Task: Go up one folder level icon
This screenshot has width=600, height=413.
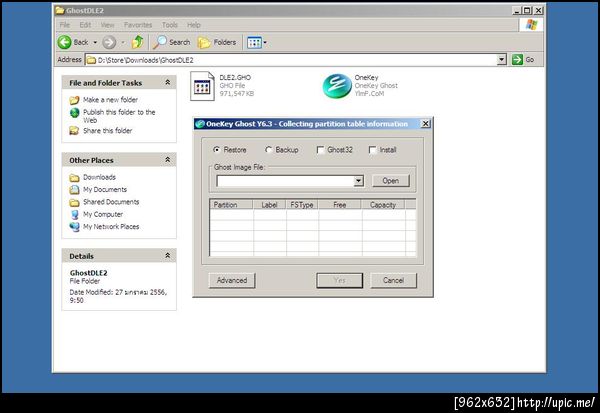Action: click(137, 42)
